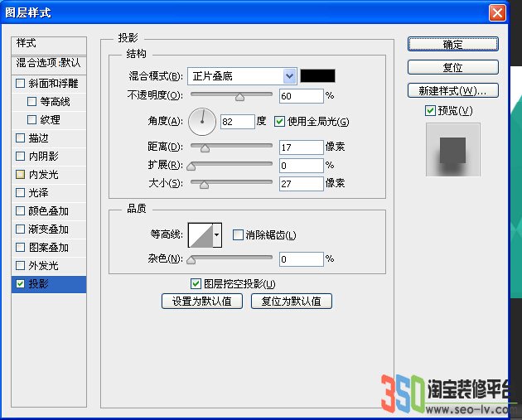Screen dimensions: 522x420
Task: Click 设置为默认值 button
Action: point(201,302)
